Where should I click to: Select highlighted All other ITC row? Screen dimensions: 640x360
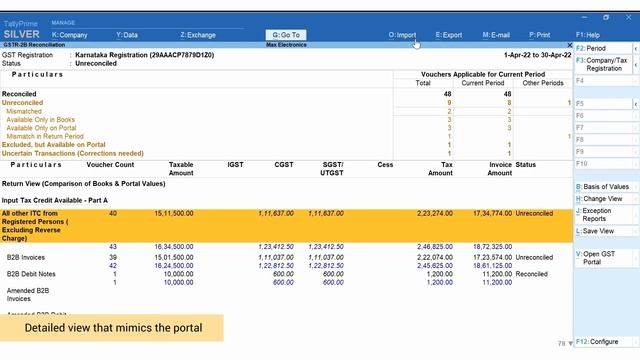click(x=287, y=226)
